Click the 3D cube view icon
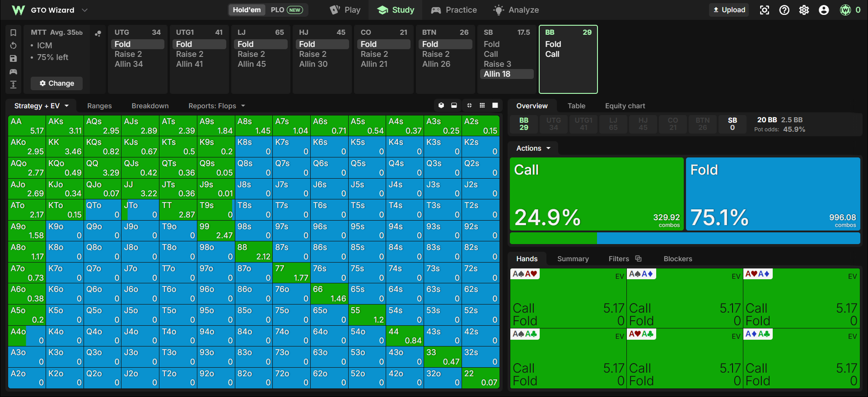 pyautogui.click(x=441, y=106)
